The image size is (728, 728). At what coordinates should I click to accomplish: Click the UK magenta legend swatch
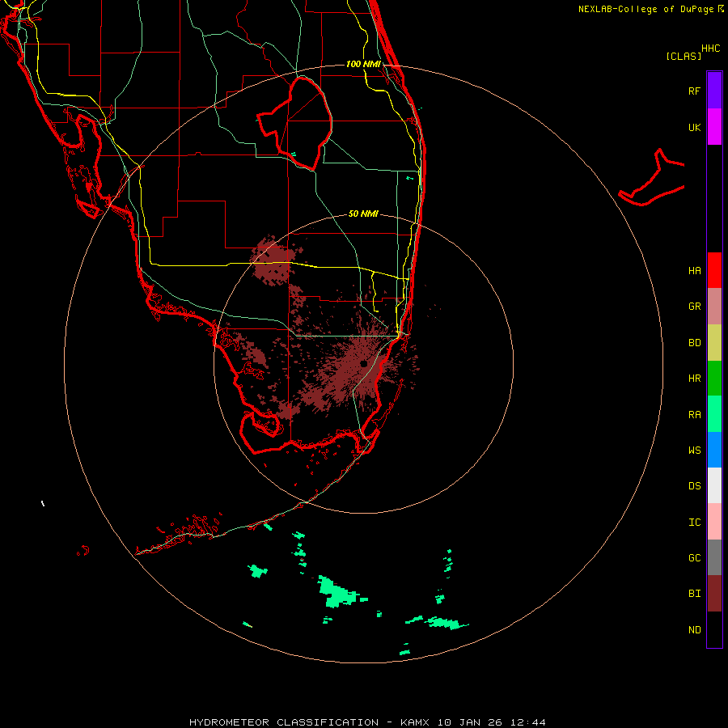(714, 126)
